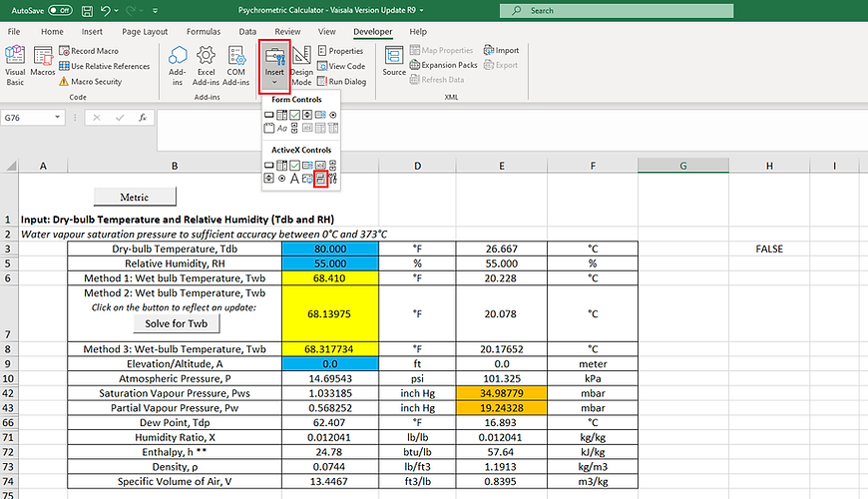Open the Macros dialog
The height and width of the screenshot is (499, 868).
pos(43,62)
